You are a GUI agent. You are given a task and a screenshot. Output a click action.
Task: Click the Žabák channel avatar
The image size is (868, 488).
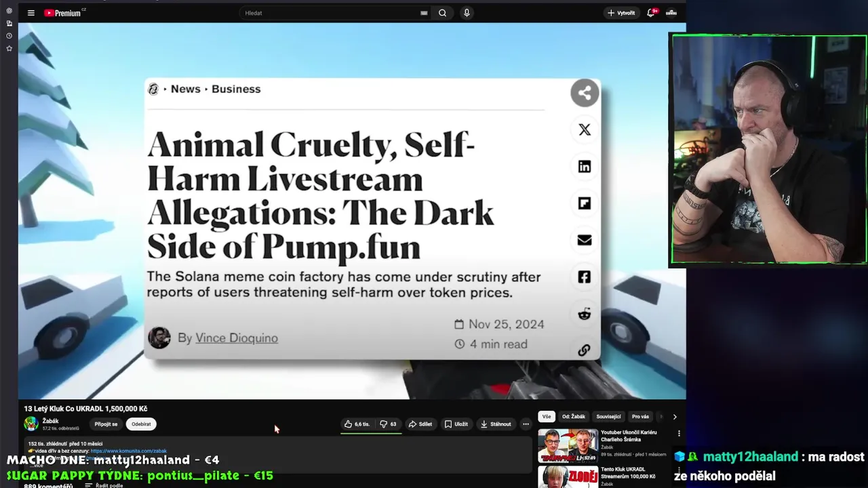point(31,424)
